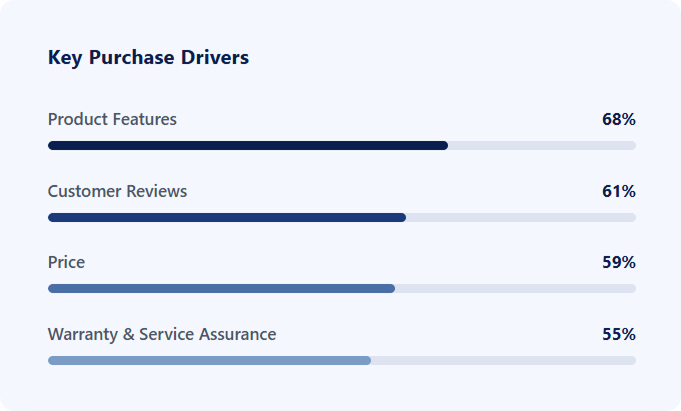Click the unfilled track of the Customer Reviews bar
This screenshot has height=411, width=681.
coord(520,217)
